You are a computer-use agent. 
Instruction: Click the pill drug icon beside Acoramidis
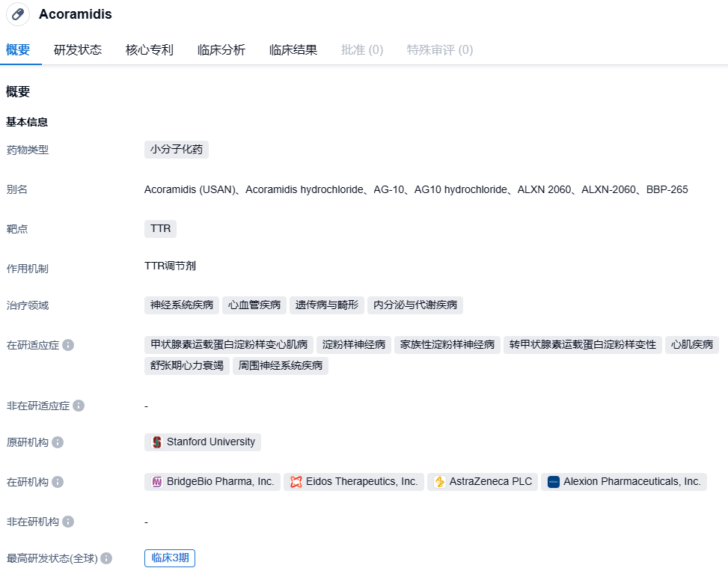[x=18, y=14]
